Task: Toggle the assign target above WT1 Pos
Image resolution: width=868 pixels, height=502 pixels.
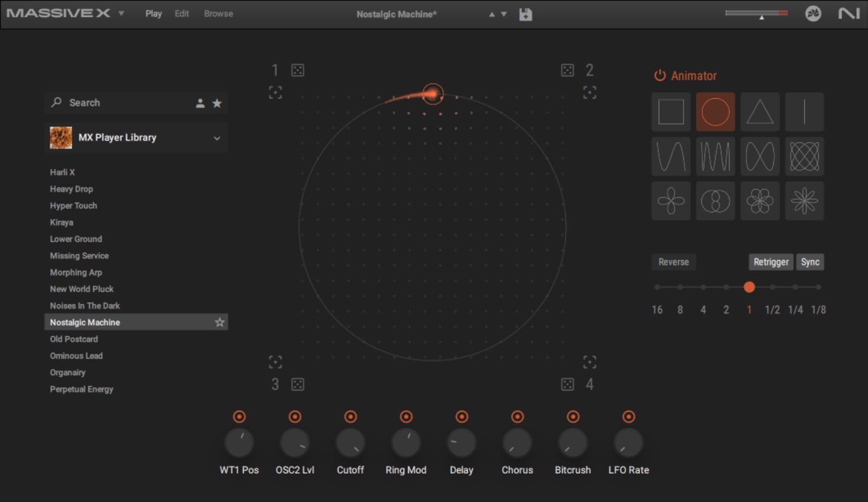Action: tap(239, 417)
